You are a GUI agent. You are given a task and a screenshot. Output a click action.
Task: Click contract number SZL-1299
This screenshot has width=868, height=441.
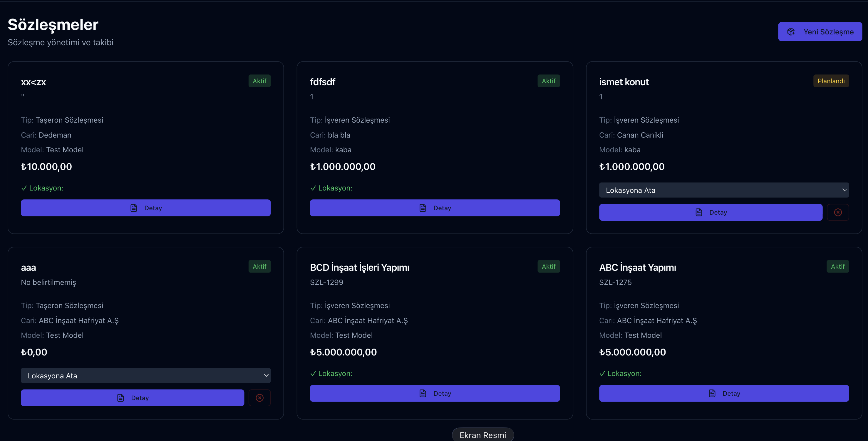tap(326, 283)
